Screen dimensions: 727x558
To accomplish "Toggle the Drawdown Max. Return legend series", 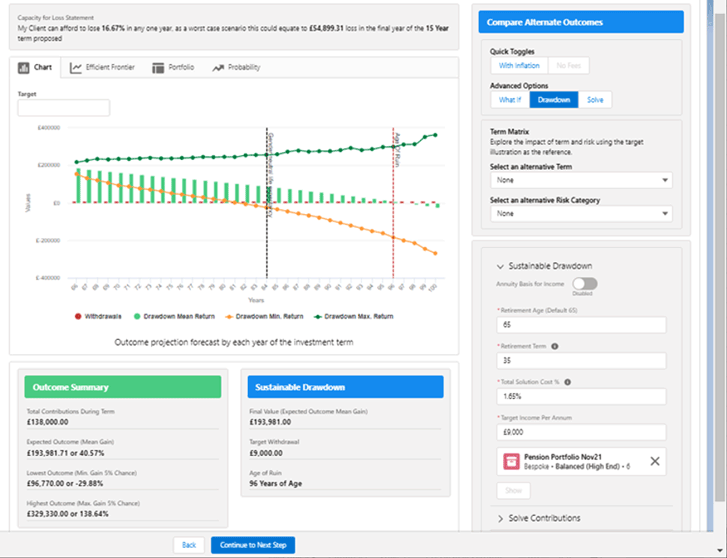I will click(354, 316).
